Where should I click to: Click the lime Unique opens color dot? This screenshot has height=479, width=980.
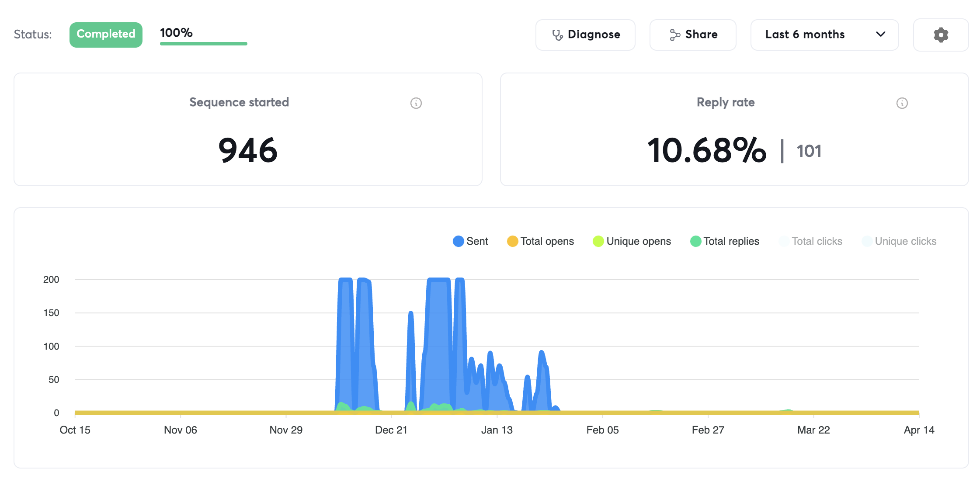598,241
